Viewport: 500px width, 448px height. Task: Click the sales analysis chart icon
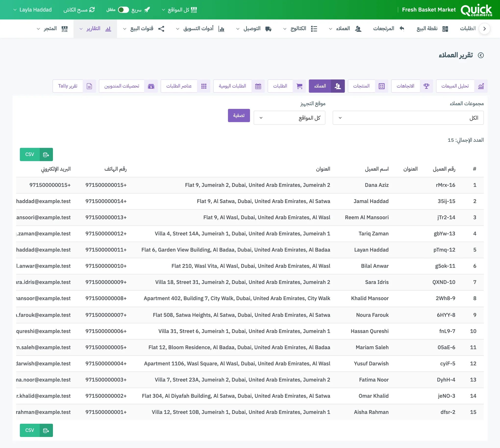[481, 86]
